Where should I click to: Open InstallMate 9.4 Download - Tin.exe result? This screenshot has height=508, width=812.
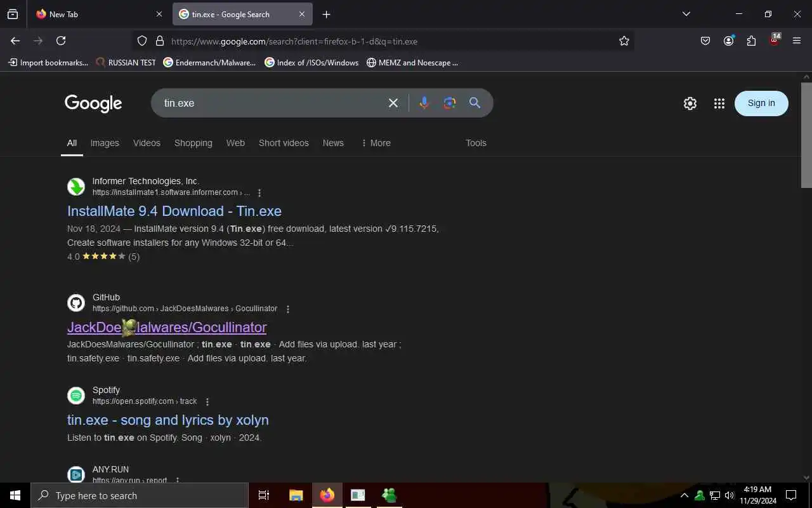click(x=174, y=211)
